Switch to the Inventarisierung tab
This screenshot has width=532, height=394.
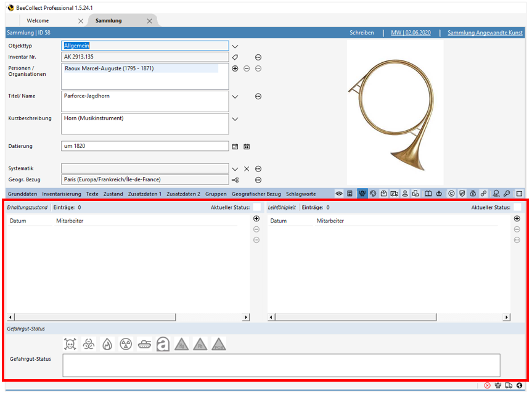click(x=62, y=194)
